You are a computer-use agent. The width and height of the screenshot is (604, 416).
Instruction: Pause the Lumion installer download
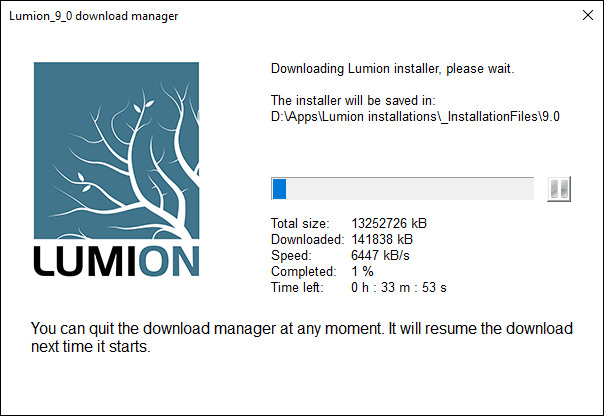(559, 189)
